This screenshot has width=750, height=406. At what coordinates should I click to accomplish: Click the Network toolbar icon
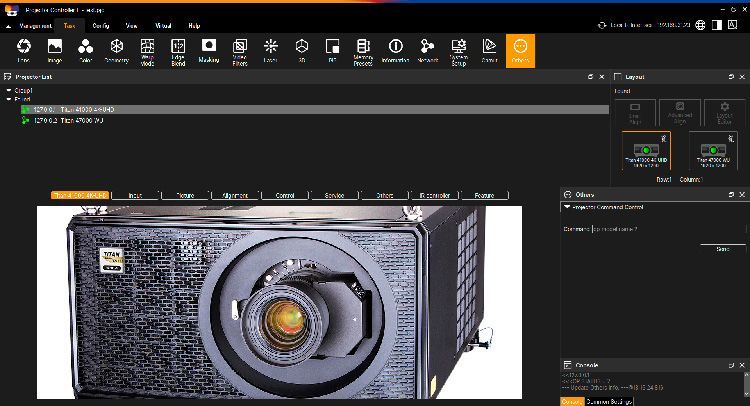tap(427, 51)
